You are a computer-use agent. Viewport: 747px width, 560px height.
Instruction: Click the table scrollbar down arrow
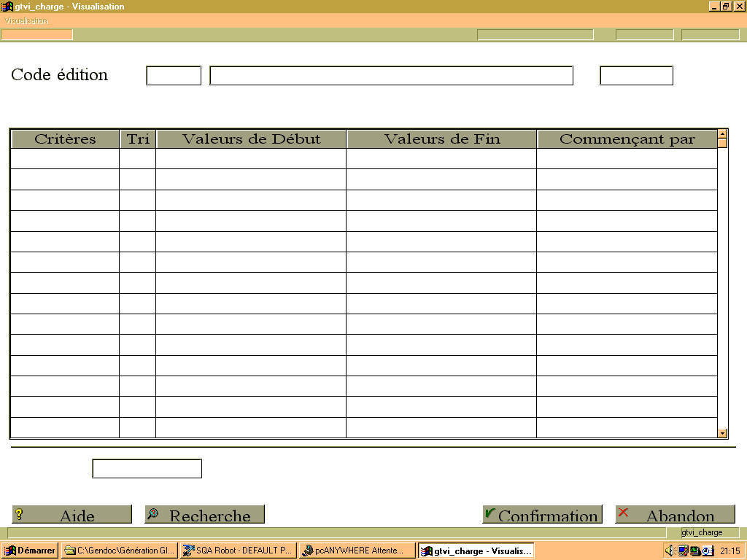pyautogui.click(x=722, y=433)
